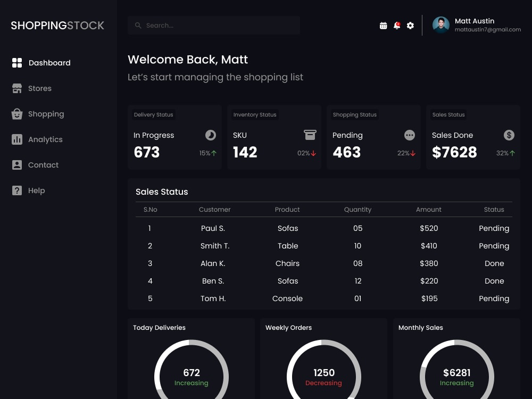Click the Analytics bar-chart icon

click(x=17, y=139)
